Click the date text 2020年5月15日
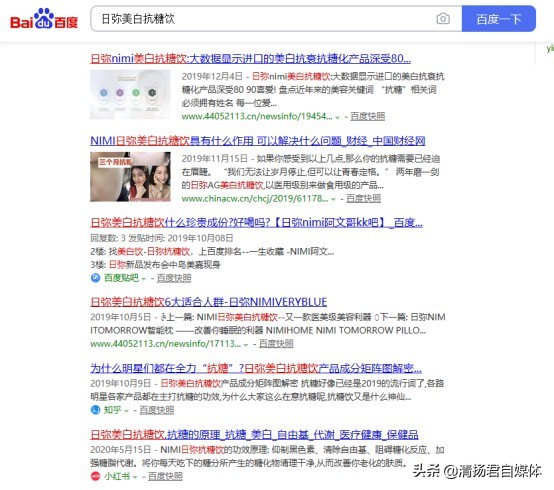 (x=120, y=450)
